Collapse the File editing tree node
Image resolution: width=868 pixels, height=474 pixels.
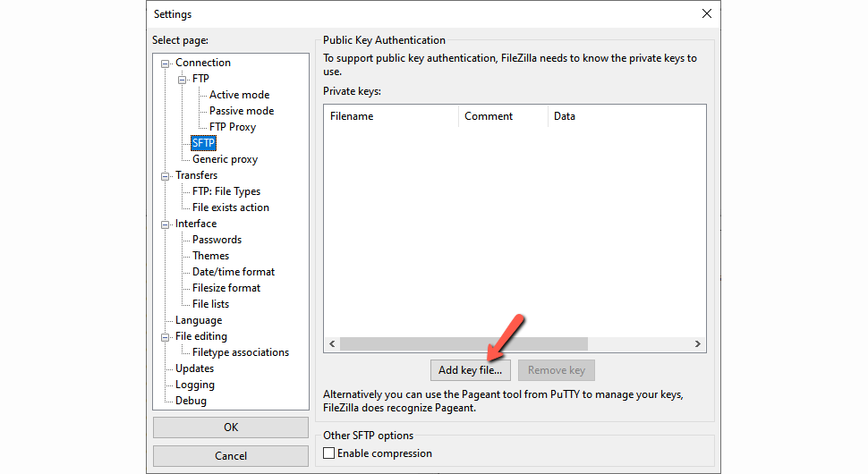[x=165, y=337]
